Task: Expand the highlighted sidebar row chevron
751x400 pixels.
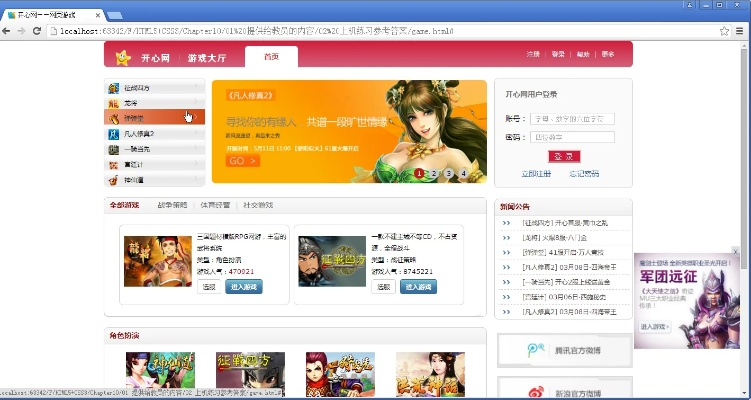Action: 196,117
